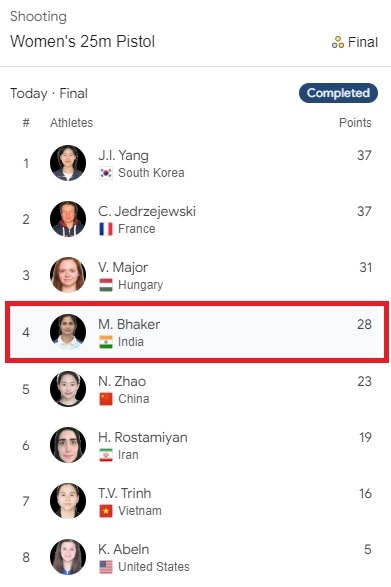This screenshot has width=391, height=587.
Task: Click the Hungary flag icon
Action: click(106, 285)
